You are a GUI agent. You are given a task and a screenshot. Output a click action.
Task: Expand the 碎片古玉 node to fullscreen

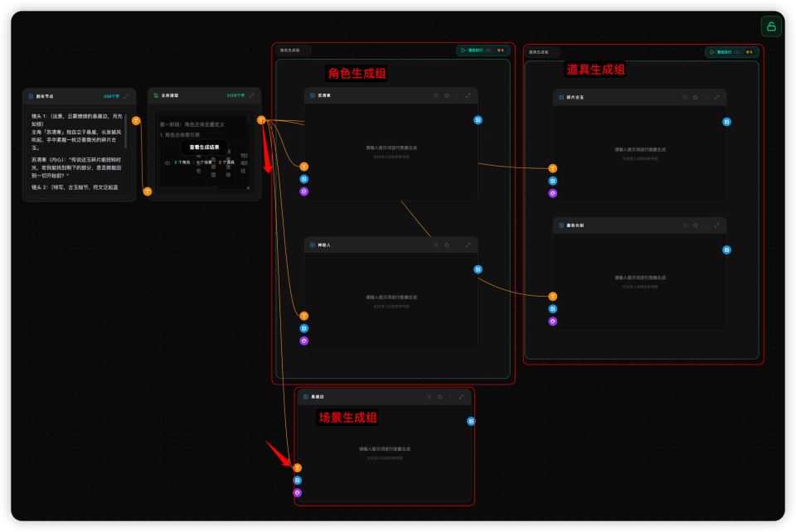pos(716,98)
